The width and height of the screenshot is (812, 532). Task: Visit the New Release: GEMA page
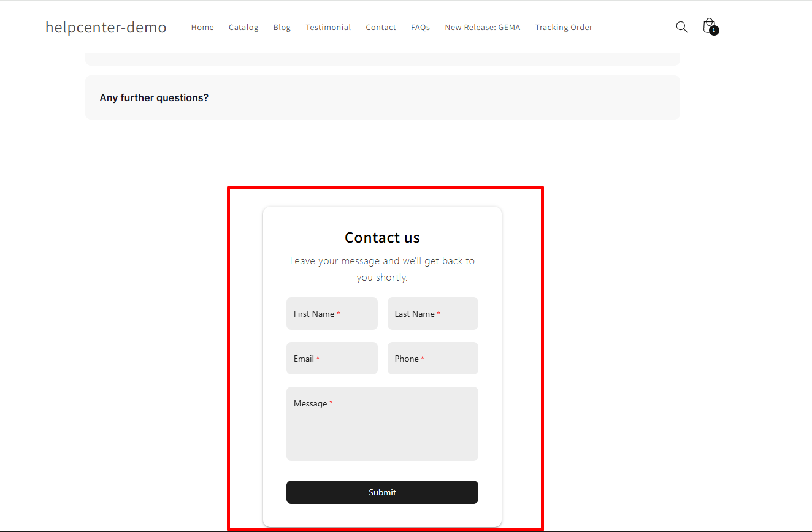(482, 28)
